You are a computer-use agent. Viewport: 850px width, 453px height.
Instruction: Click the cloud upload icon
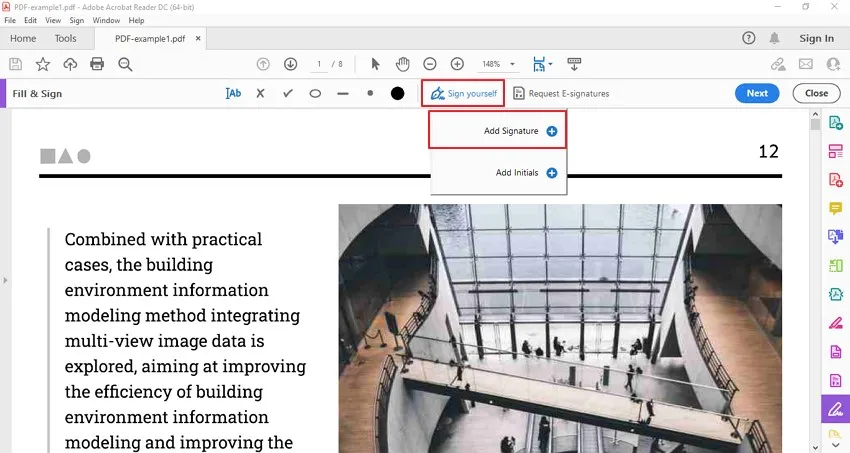tap(70, 64)
